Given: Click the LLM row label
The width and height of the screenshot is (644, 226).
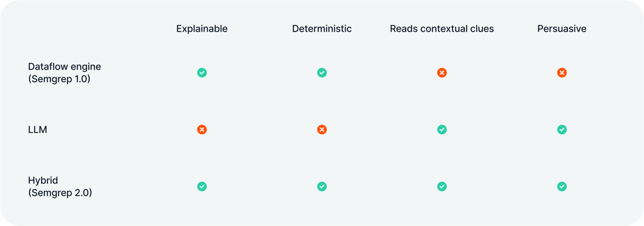Looking at the screenshot, I should (x=38, y=130).
